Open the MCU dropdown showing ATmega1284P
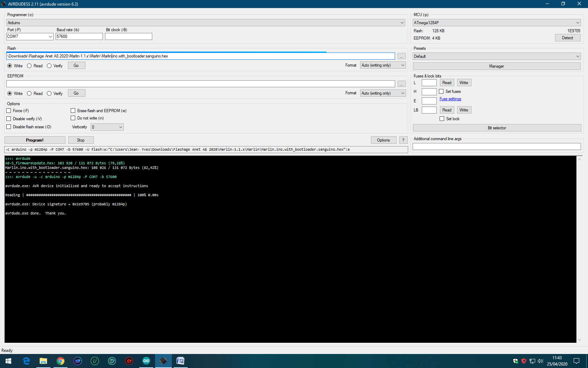This screenshot has width=588, height=368. [497, 23]
